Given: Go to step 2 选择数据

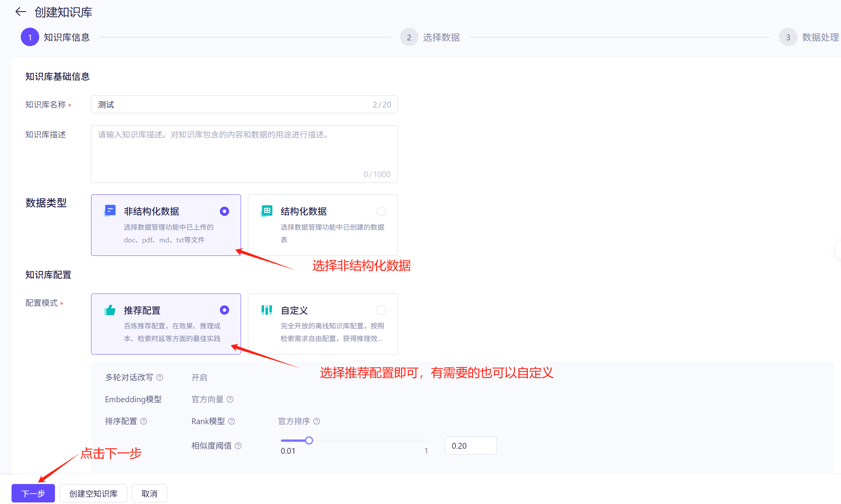Looking at the screenshot, I should 409,37.
